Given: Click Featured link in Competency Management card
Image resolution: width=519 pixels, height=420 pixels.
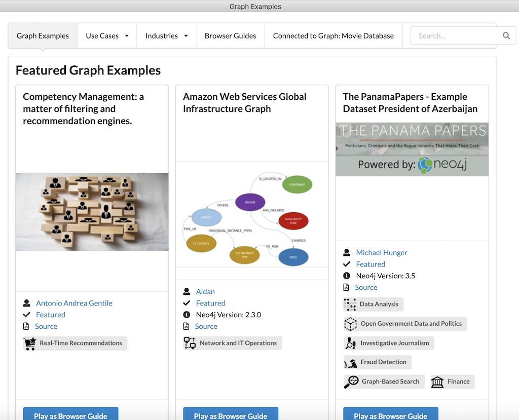Looking at the screenshot, I should tap(51, 315).
